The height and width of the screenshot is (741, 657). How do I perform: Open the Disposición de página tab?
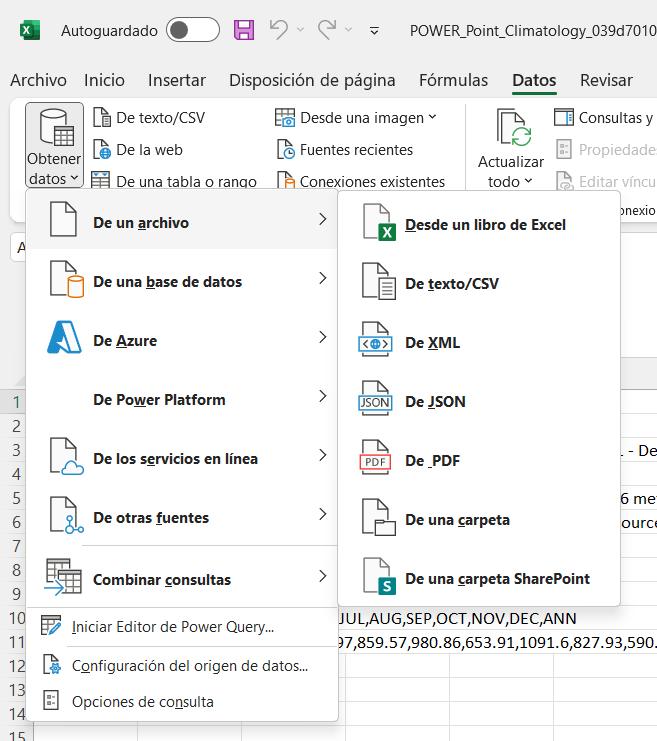click(x=312, y=80)
